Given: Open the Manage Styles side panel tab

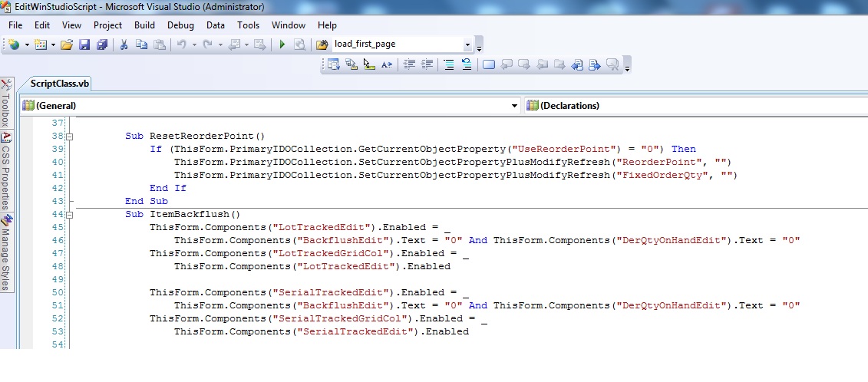Looking at the screenshot, I should click(6, 252).
